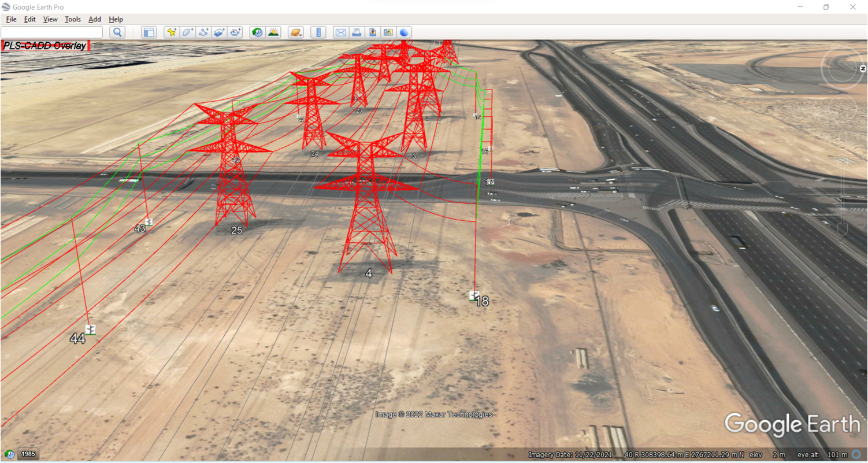Open the Tools menu
The image size is (868, 463).
click(x=73, y=19)
